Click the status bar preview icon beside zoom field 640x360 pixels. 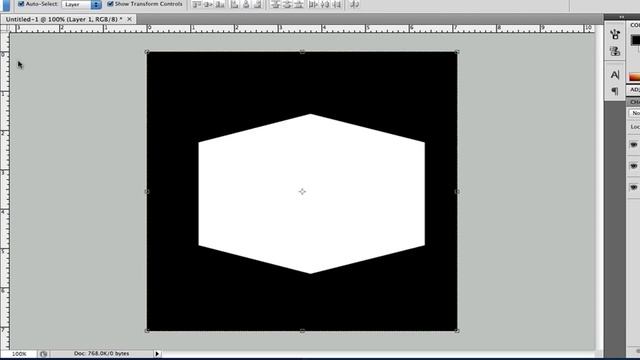coord(44,354)
